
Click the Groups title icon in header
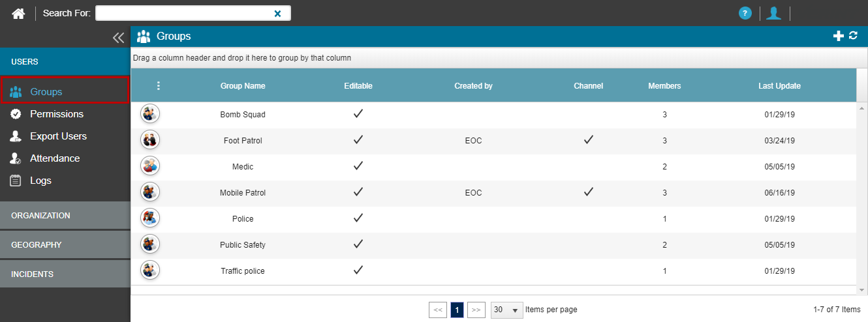(144, 37)
